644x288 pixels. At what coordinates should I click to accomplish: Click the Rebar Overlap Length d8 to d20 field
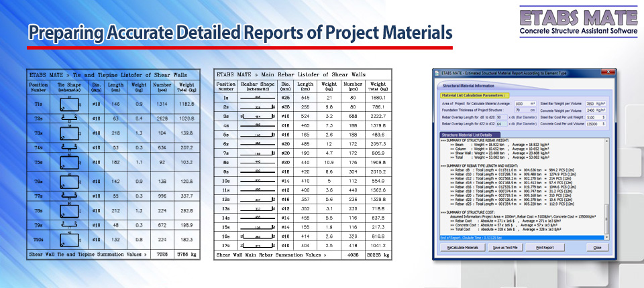point(502,117)
